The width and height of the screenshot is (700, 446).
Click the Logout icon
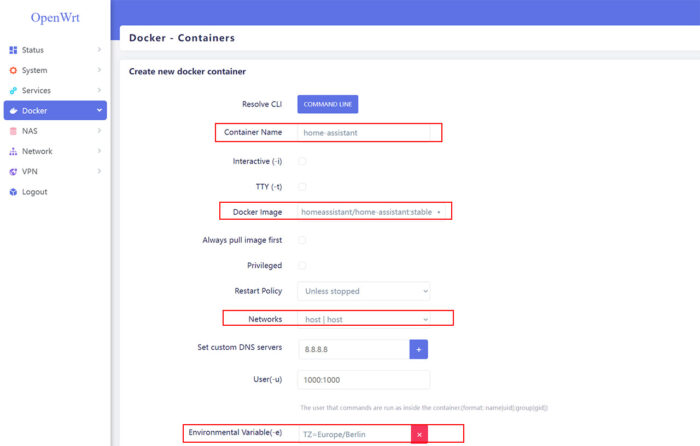(x=13, y=192)
